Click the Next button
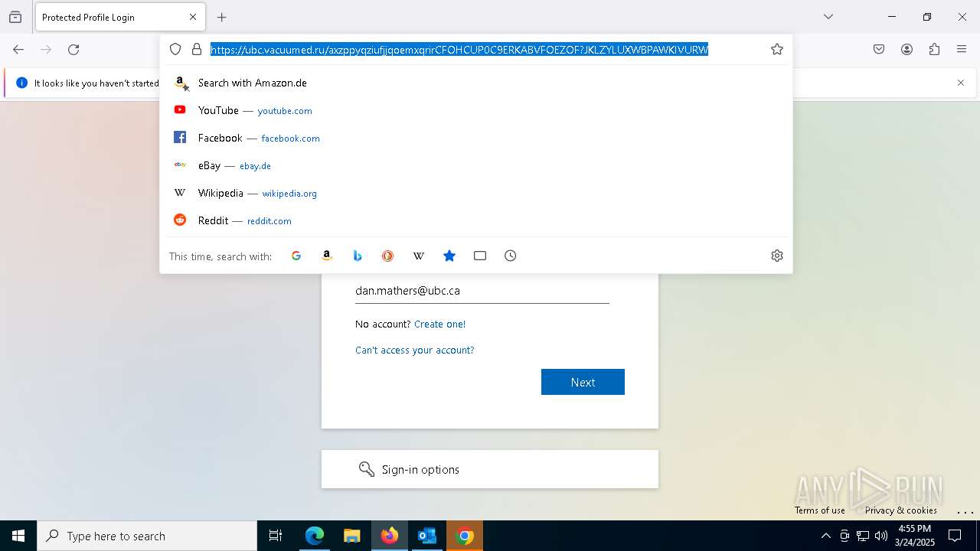The image size is (980, 551). pyautogui.click(x=583, y=382)
